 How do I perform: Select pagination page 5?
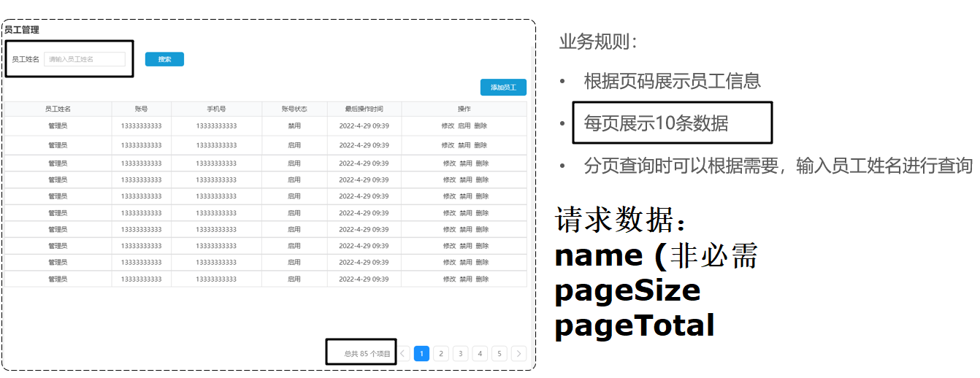(499, 354)
